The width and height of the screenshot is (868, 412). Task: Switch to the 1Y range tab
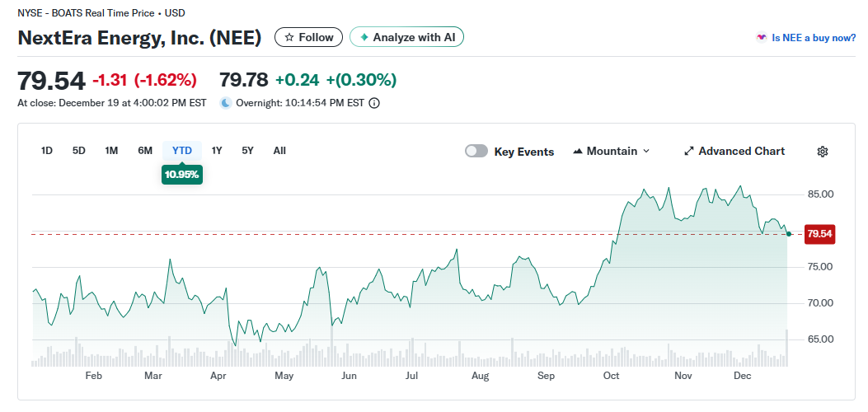click(x=217, y=151)
